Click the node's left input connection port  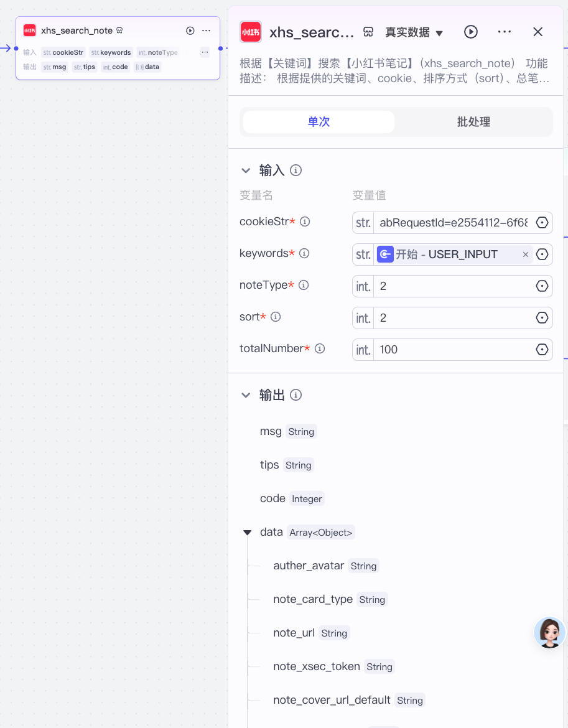[x=16, y=49]
